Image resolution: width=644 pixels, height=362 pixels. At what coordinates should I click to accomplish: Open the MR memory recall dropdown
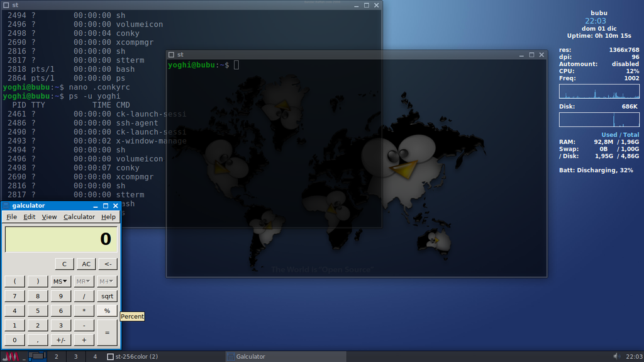tap(84, 281)
